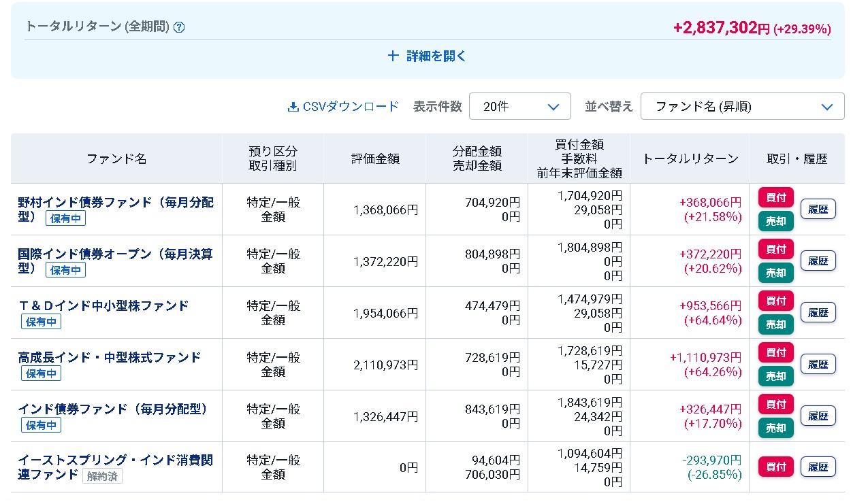Click 買付 for イーストスプリング・インド消費関連ファンド
Screen dimensions: 868x504
pos(775,467)
